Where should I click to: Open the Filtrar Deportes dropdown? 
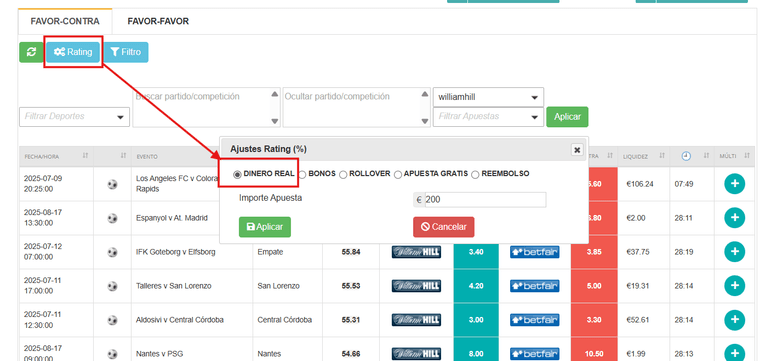point(75,117)
